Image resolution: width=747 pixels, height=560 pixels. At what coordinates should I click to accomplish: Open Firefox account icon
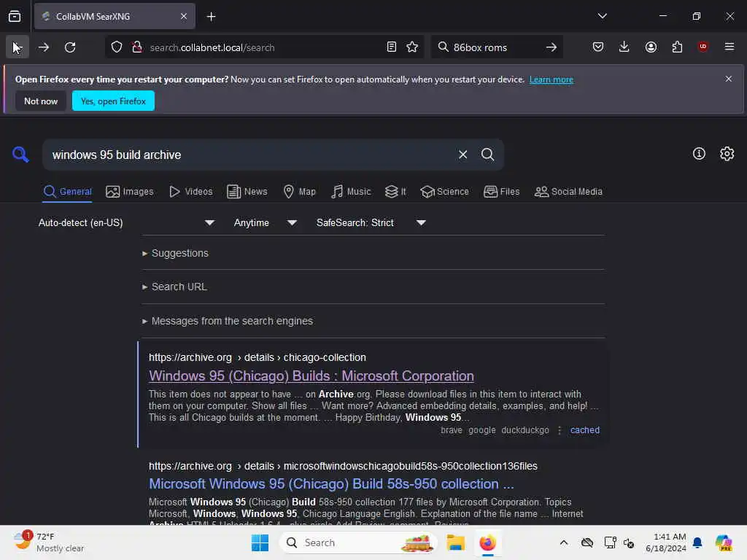(x=651, y=47)
